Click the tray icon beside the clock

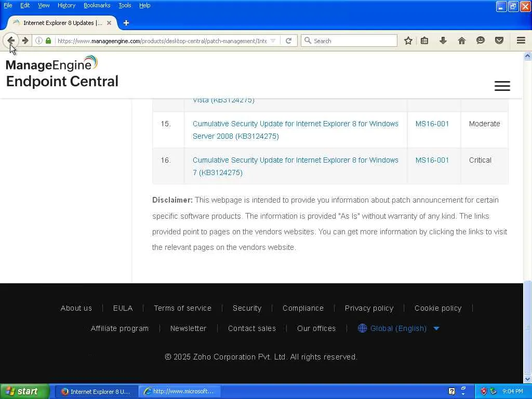(x=494, y=391)
